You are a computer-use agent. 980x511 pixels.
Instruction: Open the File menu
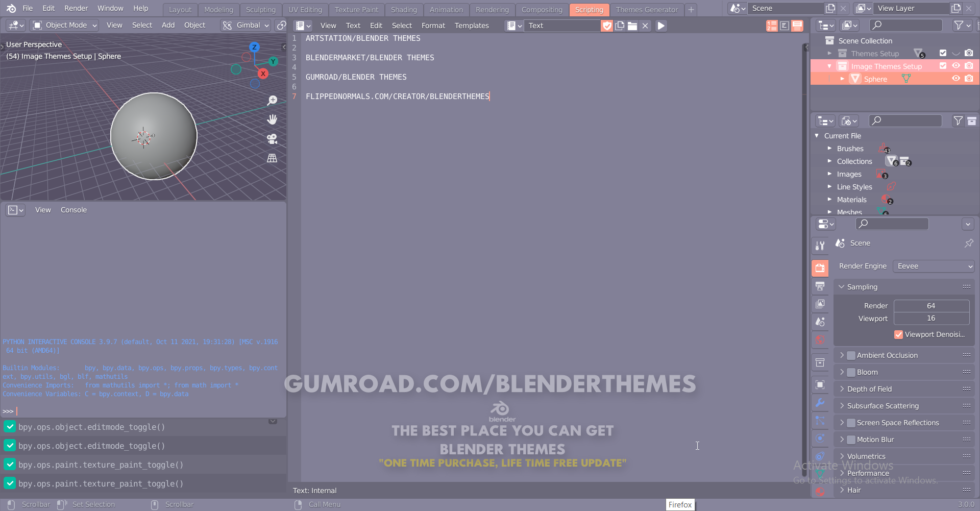pos(28,8)
